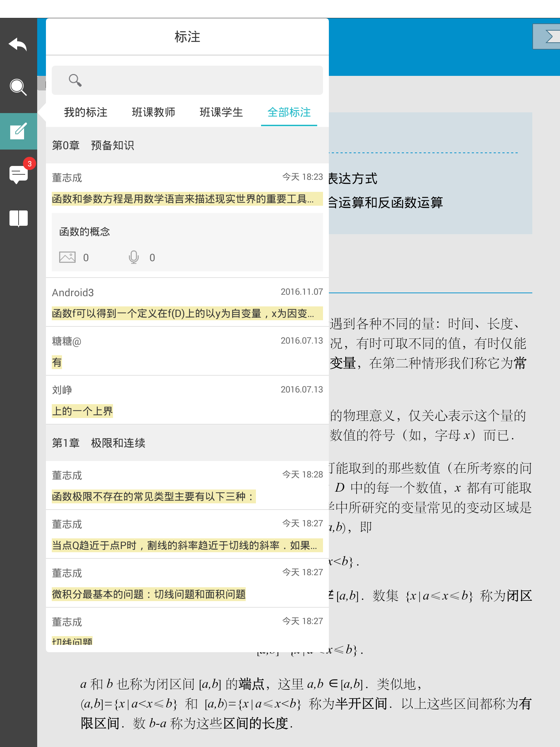The image size is (560, 747).
Task: Click the image attachment icon in note
Action: [x=67, y=258]
